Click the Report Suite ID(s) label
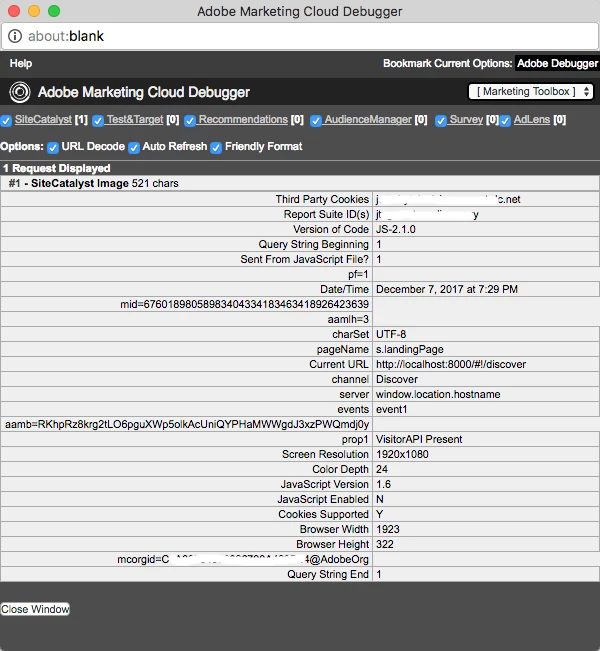 (326, 214)
